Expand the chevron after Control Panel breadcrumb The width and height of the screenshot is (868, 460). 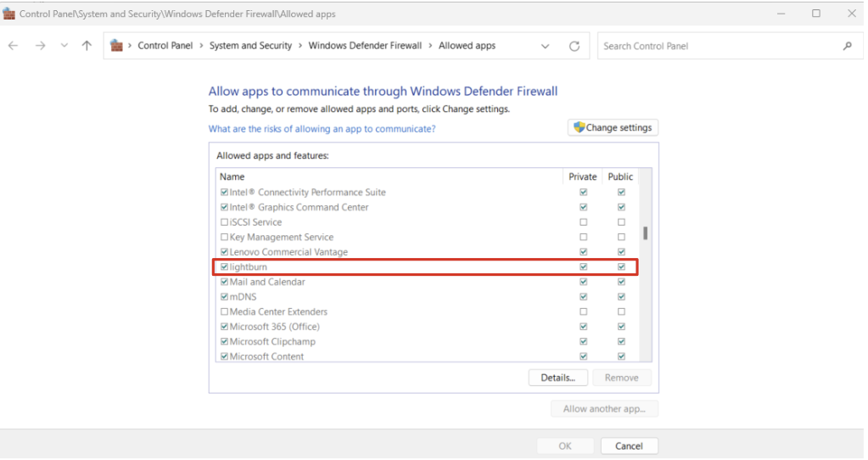(201, 46)
